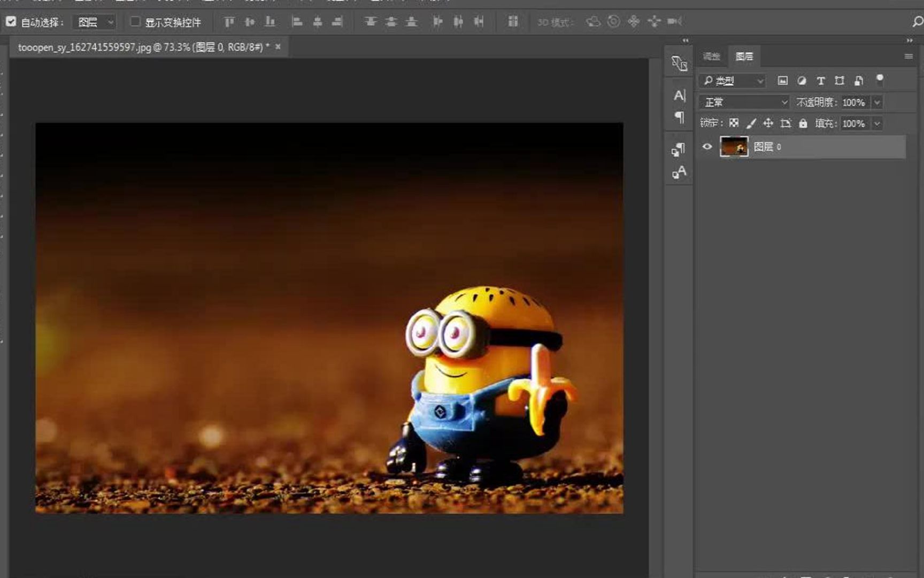Select the 3D rotate mode icon
924x578 pixels.
(593, 21)
